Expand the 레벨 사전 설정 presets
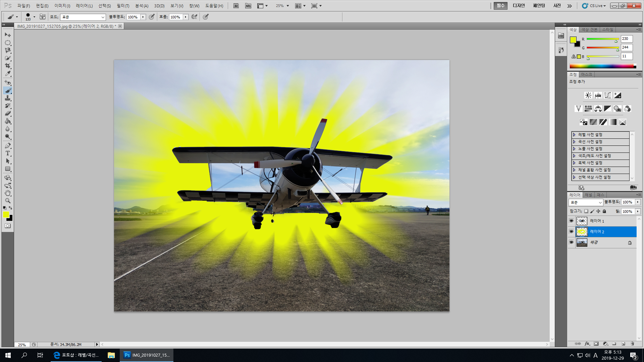 (574, 135)
